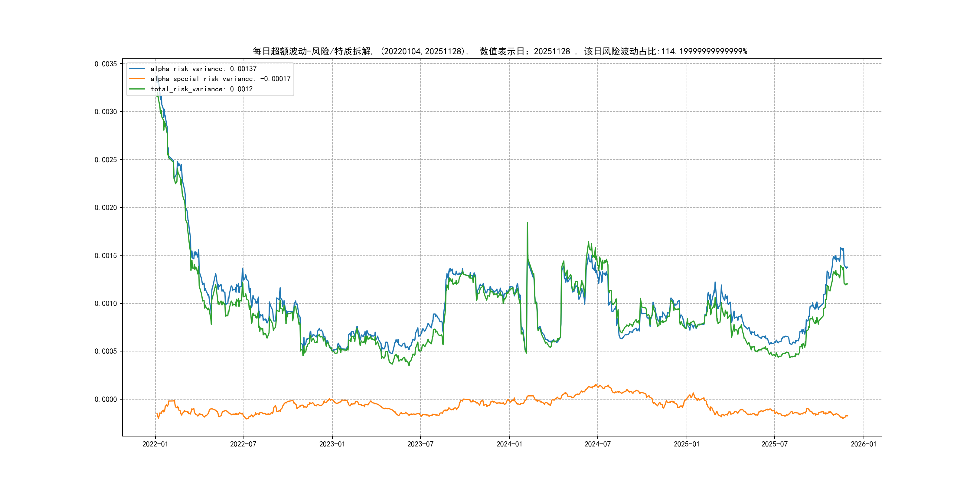Select the alpha_special_risk_variance: -0.00017 legend label

click(x=220, y=79)
